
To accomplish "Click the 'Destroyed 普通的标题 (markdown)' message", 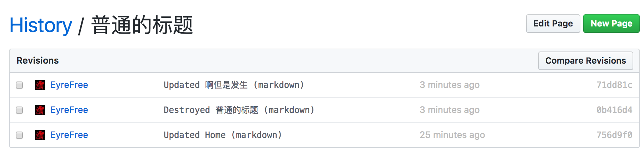I will 239,110.
